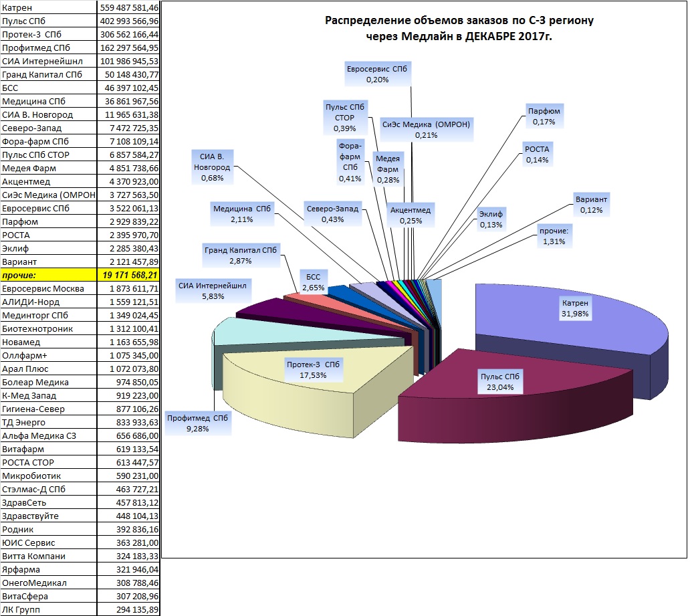
Task: Click the 'Профитмед СПб 9,28%' chart data label
Action: pyautogui.click(x=197, y=423)
